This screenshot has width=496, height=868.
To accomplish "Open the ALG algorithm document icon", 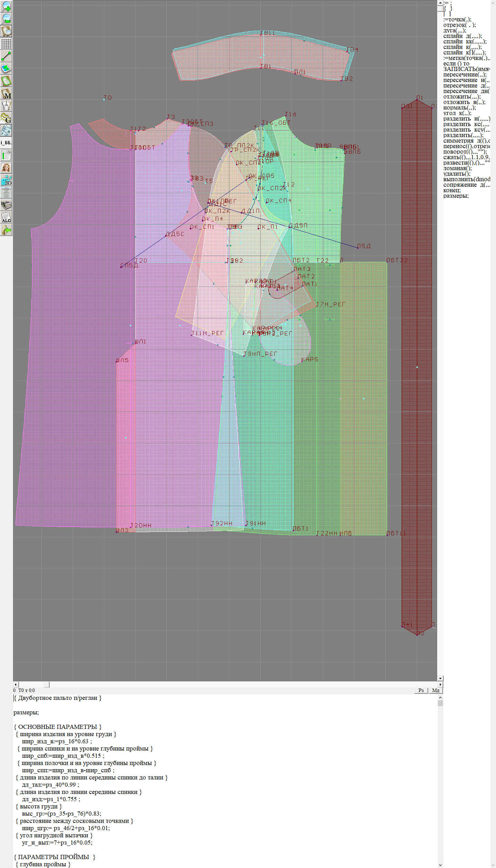I will click(6, 217).
